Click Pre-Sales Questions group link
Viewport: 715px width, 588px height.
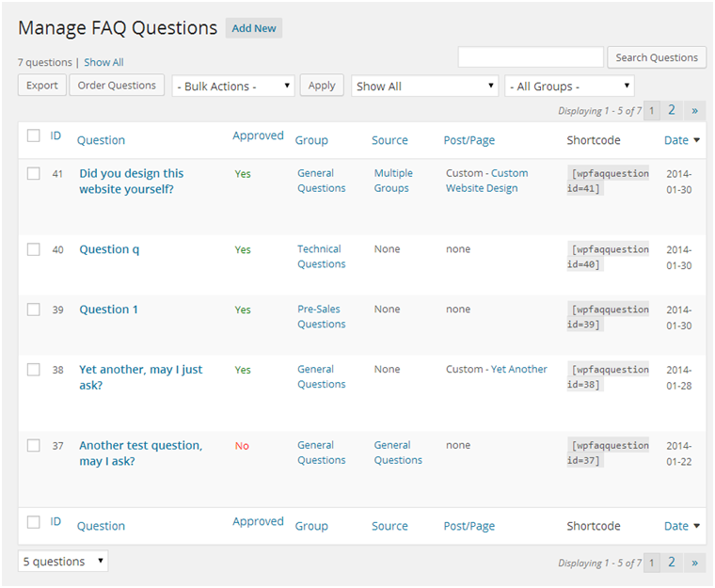point(322,317)
